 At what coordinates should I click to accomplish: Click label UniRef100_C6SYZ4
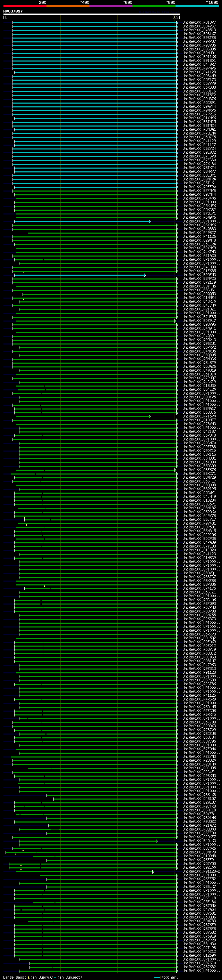(x=199, y=149)
